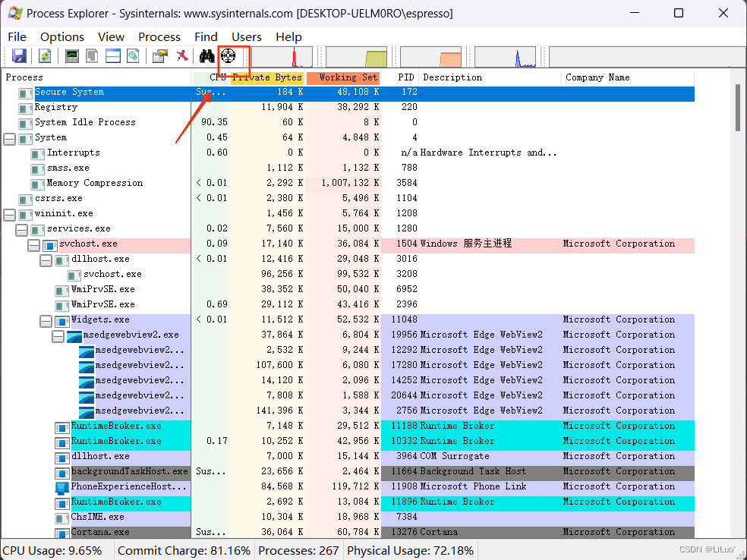Click the ChsIME.exe process icon

click(62, 518)
